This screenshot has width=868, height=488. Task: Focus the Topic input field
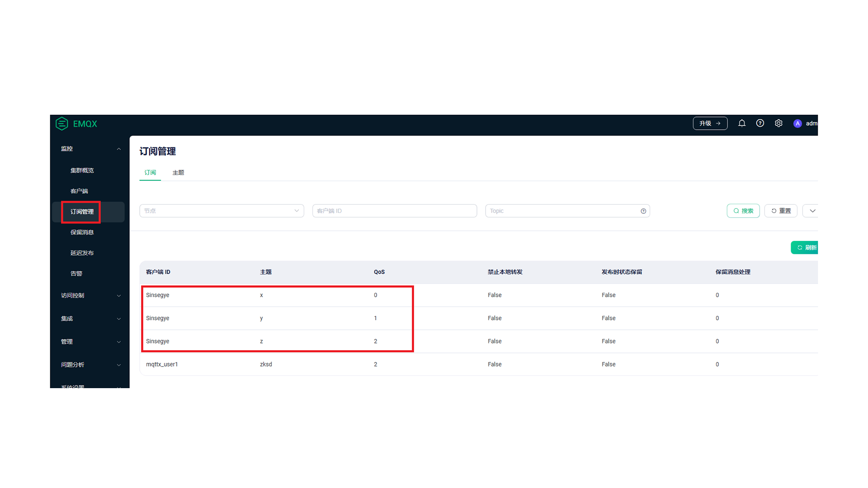[567, 211]
